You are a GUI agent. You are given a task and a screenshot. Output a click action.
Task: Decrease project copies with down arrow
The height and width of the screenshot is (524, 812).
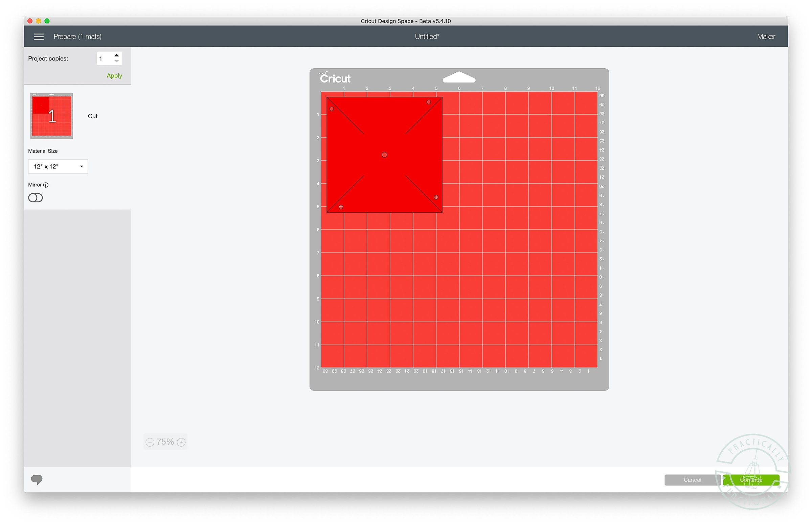tap(117, 61)
